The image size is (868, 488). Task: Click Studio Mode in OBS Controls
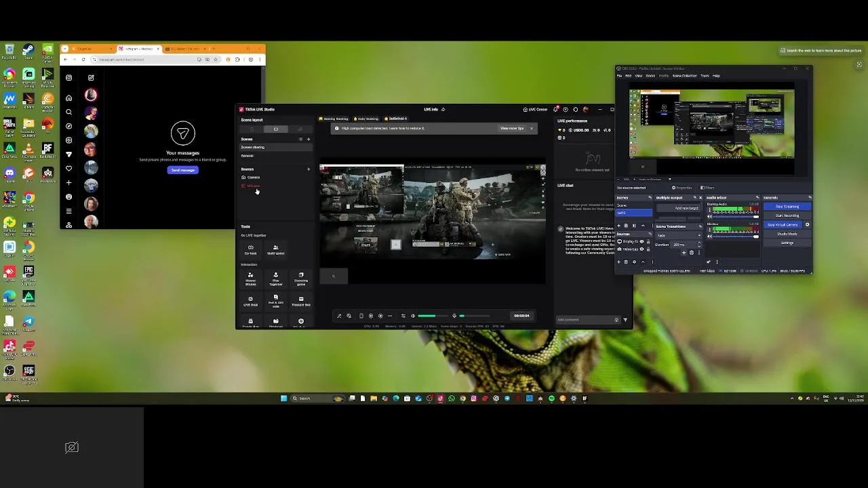[787, 234]
